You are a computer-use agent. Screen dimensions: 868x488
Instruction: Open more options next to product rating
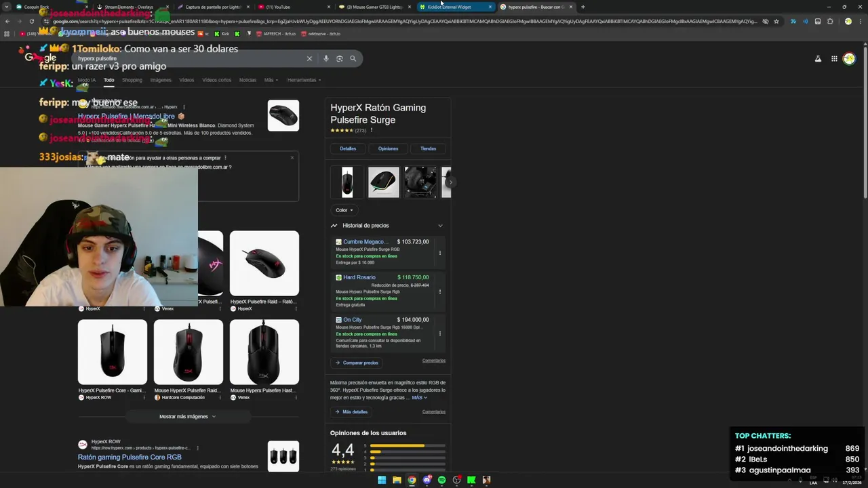371,130
